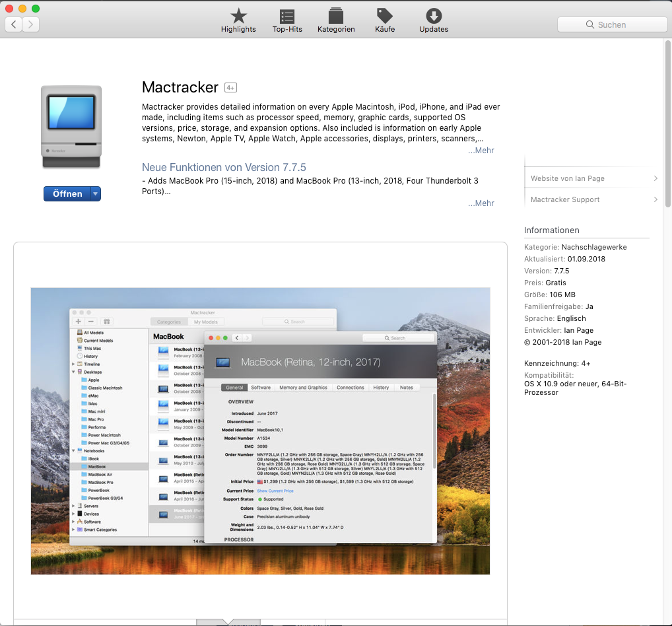
Task: Click the Mactracker screenshot preview
Action: click(x=260, y=431)
